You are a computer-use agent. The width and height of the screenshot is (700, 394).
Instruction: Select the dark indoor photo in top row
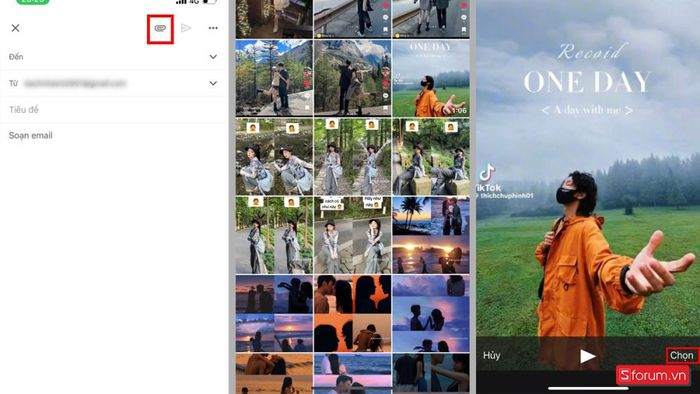[x=274, y=19]
